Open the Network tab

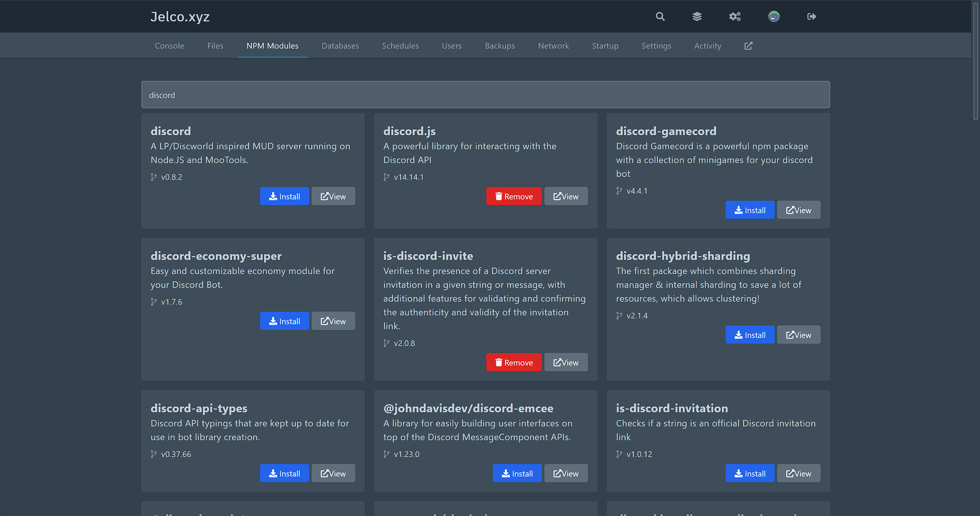click(x=554, y=46)
